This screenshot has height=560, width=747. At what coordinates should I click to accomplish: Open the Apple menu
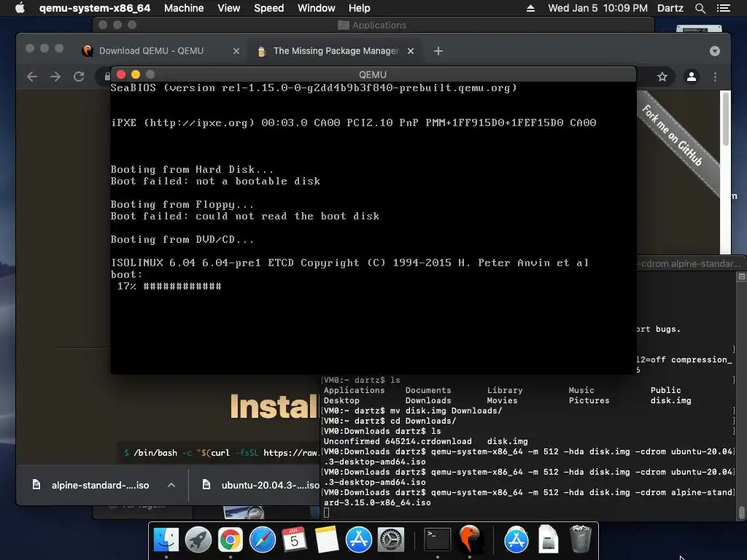pos(20,8)
